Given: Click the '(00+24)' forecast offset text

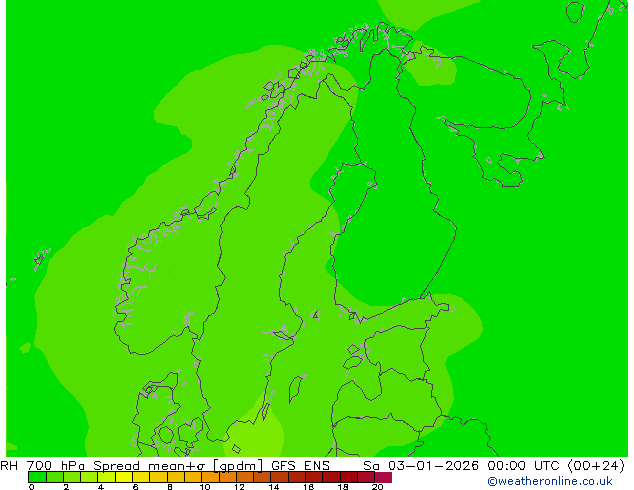Looking at the screenshot, I should point(596,466).
